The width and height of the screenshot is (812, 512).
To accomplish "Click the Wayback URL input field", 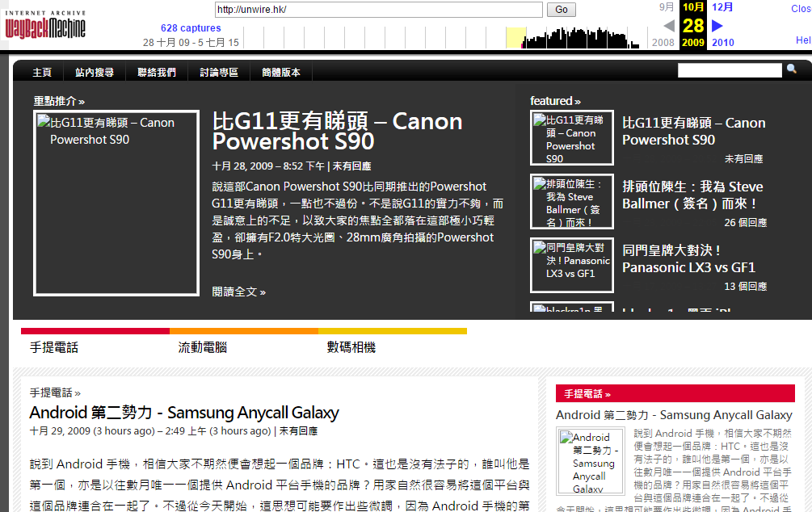I will 378,10.
